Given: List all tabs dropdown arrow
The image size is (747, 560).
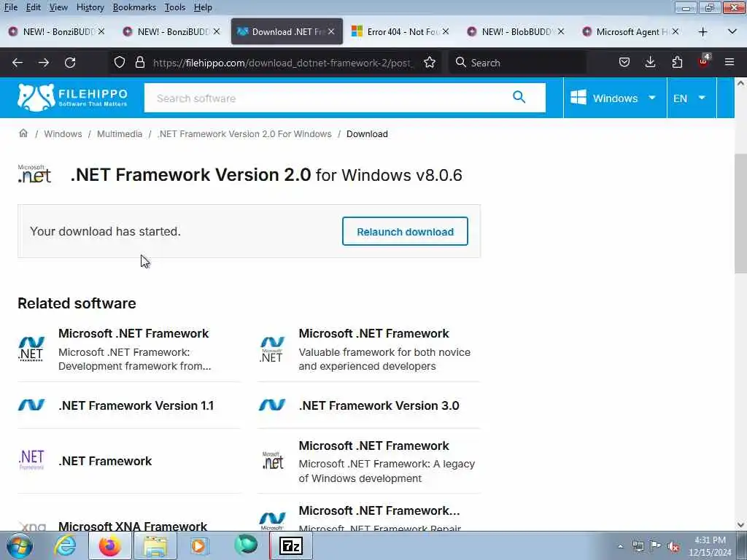Looking at the screenshot, I should click(x=732, y=32).
